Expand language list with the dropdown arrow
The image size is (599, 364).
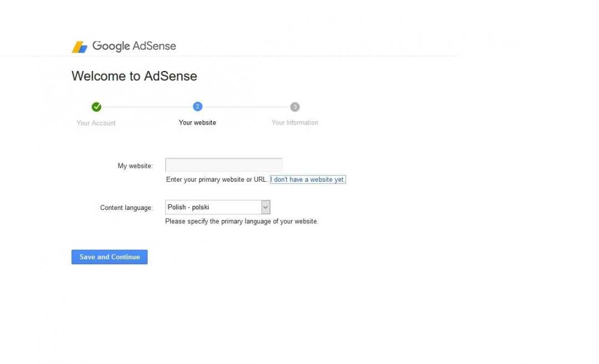pyautogui.click(x=266, y=207)
